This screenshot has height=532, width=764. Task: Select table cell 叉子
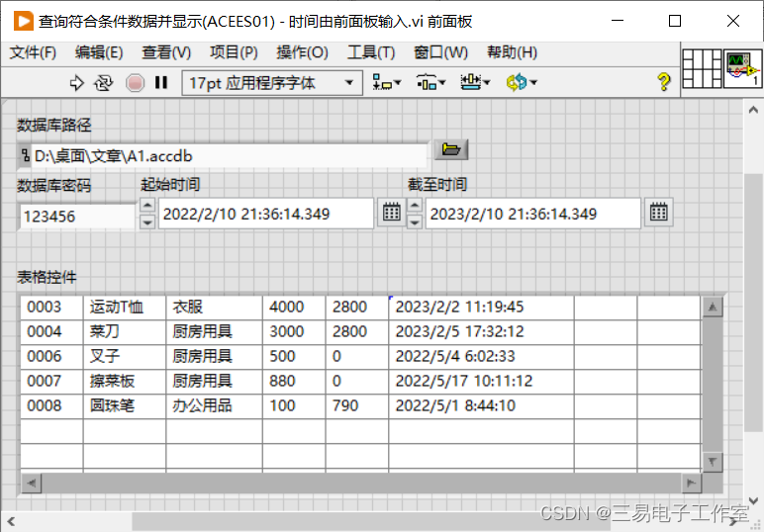[x=125, y=356]
